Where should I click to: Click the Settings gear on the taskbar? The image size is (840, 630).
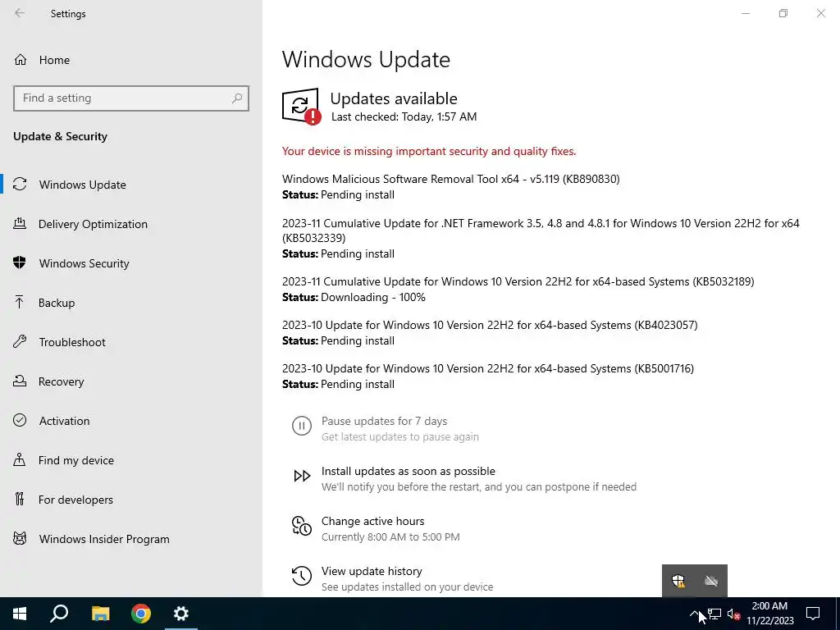pos(181,614)
